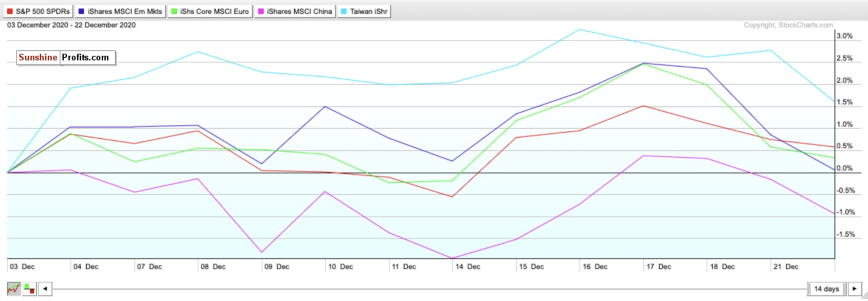Click the cyan Taiwan iShr color swatch
The image size is (868, 301).
tap(344, 11)
